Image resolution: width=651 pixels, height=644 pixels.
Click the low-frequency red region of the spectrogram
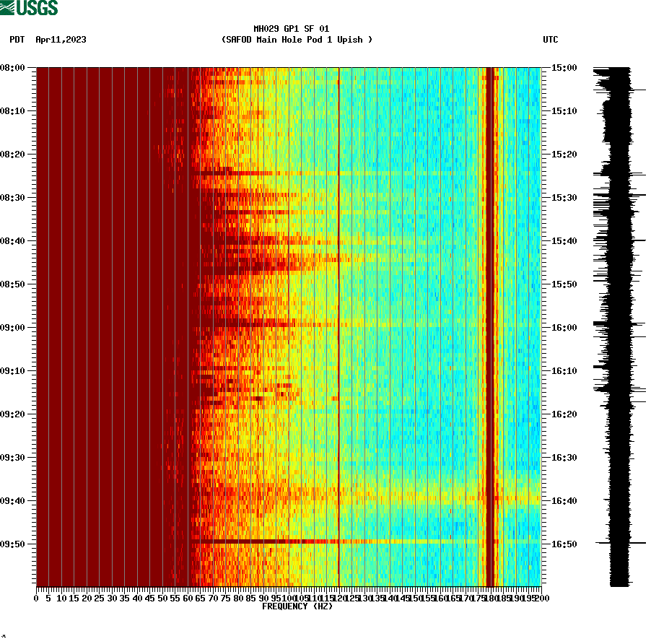click(x=108, y=289)
